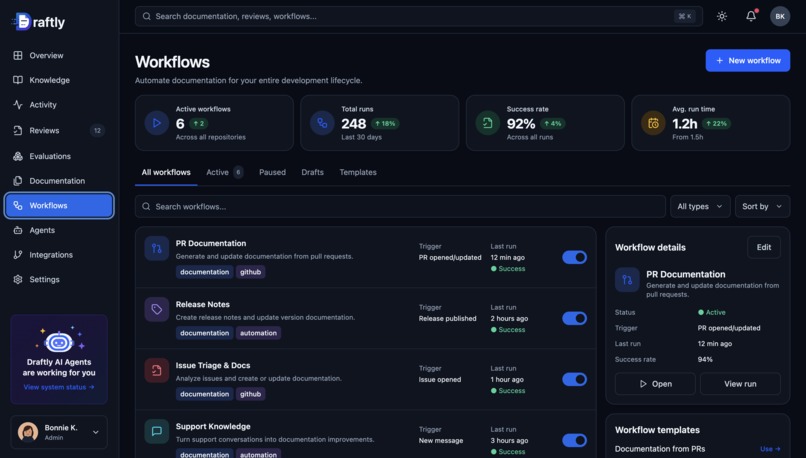Turn off Issue Triage & Docs toggle
Image resolution: width=806 pixels, height=458 pixels.
(x=574, y=379)
